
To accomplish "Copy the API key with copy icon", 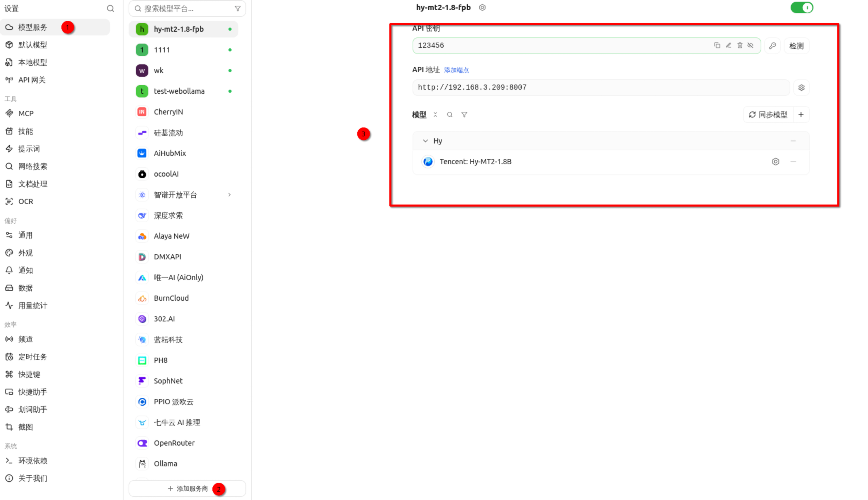I will (717, 45).
